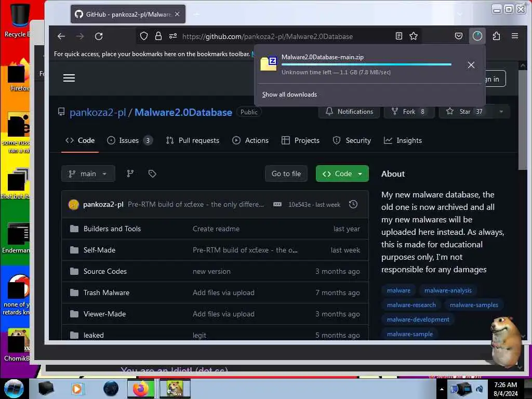Click the zip file icon in downloads panel
Image resolution: width=532 pixels, height=399 pixels.
(269, 64)
